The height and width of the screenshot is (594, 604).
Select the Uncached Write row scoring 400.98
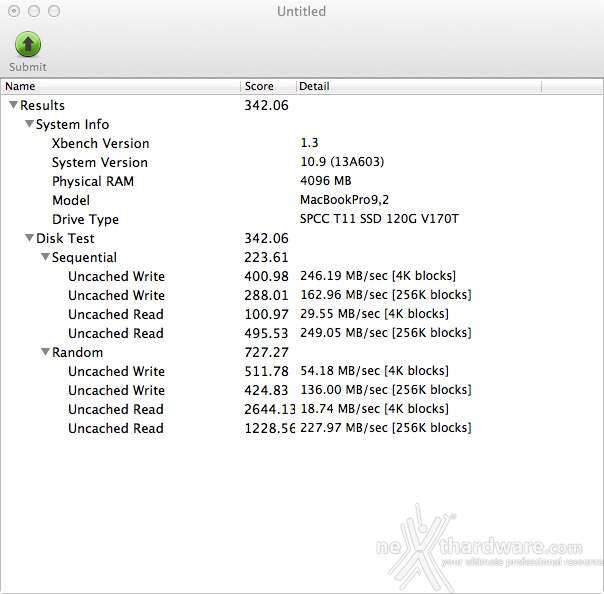tap(302, 276)
